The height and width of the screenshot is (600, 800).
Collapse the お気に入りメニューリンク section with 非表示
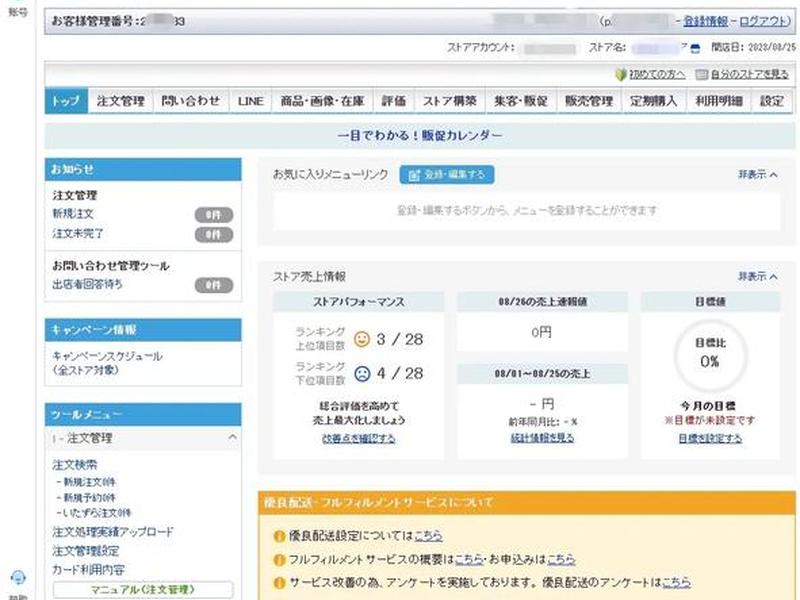click(758, 174)
